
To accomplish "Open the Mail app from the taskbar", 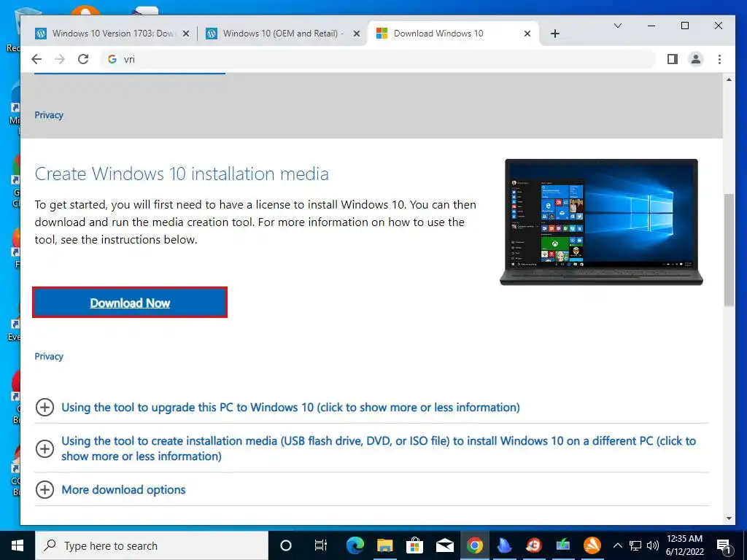I will click(x=444, y=545).
